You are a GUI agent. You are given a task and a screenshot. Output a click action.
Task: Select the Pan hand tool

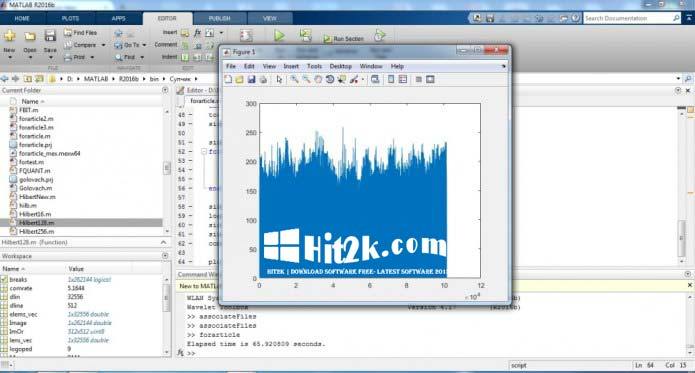(x=318, y=79)
